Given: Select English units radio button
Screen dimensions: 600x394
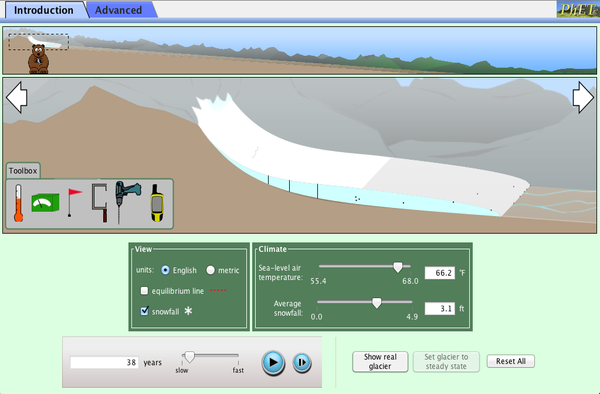Looking at the screenshot, I should 165,270.
